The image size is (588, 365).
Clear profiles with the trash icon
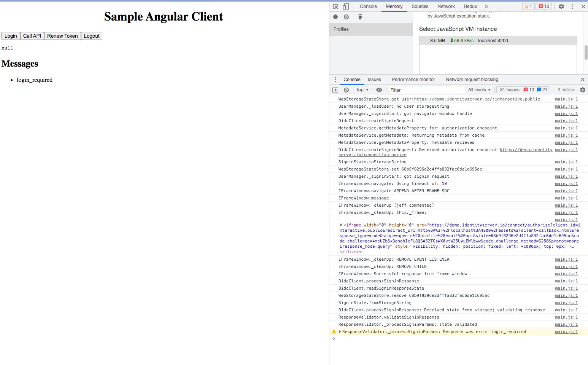click(360, 17)
